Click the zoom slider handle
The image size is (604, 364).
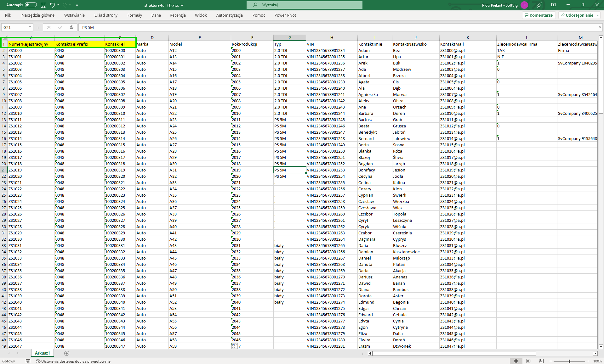tap(569, 361)
